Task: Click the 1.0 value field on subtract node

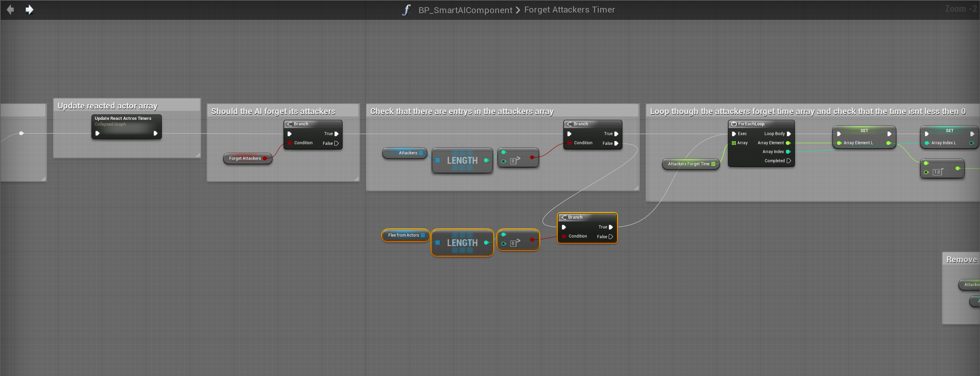Action: coord(937,172)
